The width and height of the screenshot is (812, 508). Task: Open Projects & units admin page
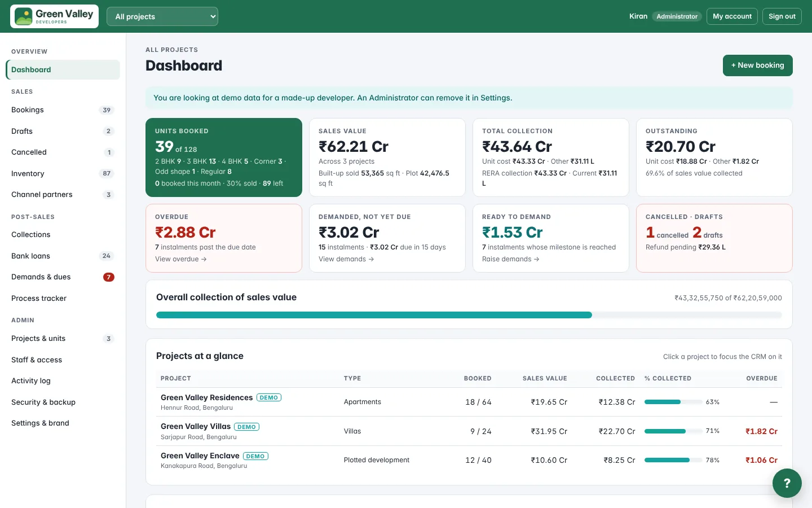pyautogui.click(x=63, y=339)
